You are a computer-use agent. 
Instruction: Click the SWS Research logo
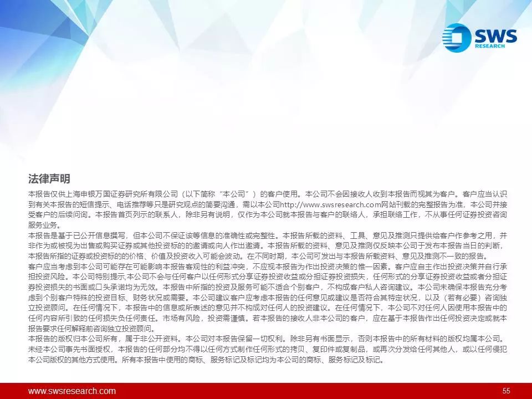[x=480, y=37]
